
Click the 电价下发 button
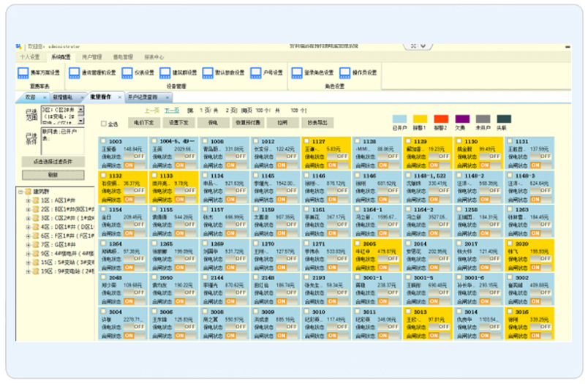pyautogui.click(x=143, y=123)
